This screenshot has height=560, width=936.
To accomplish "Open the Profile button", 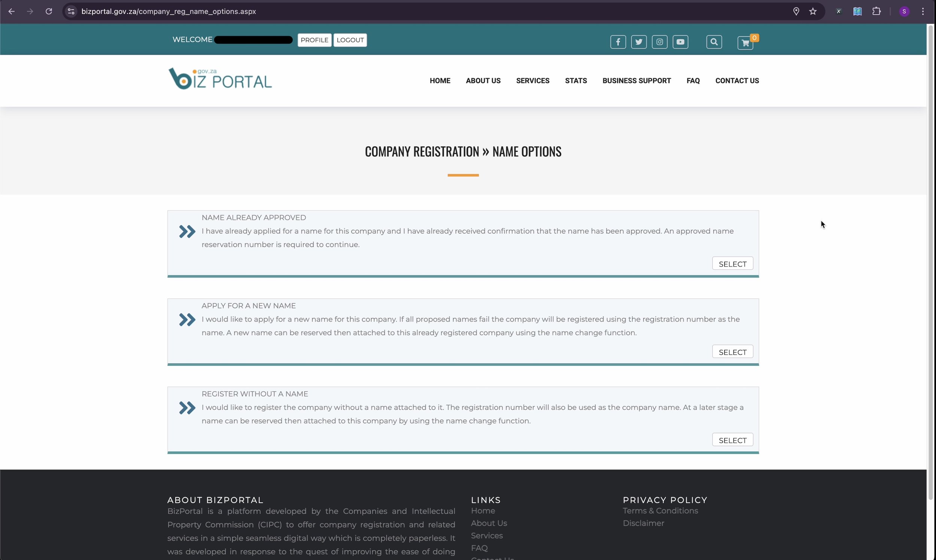I will 314,40.
